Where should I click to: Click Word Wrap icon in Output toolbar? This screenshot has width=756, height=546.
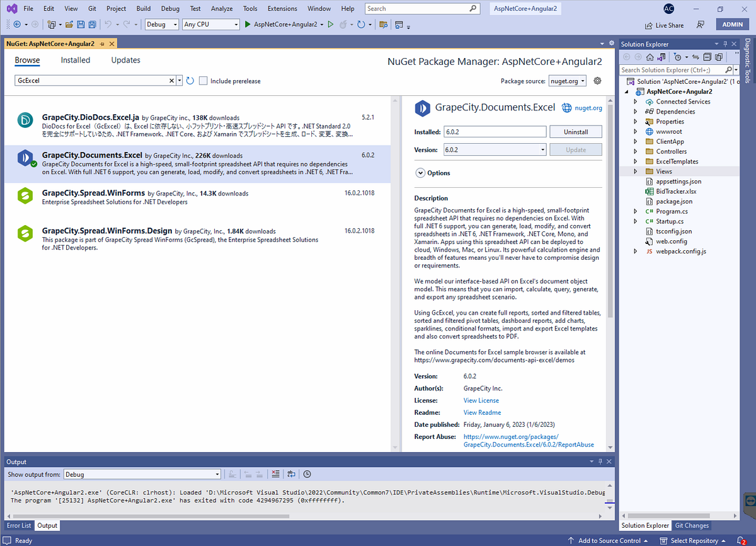coord(291,473)
